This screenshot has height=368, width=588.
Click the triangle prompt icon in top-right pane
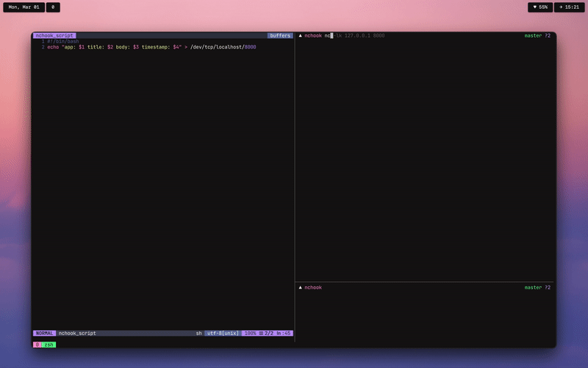click(300, 35)
